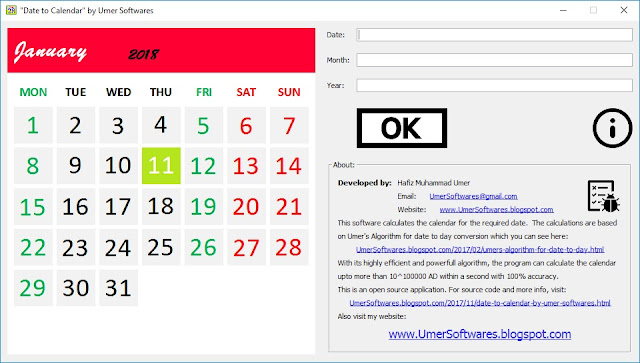
Task: Select day 18 in the calendar
Action: click(161, 207)
